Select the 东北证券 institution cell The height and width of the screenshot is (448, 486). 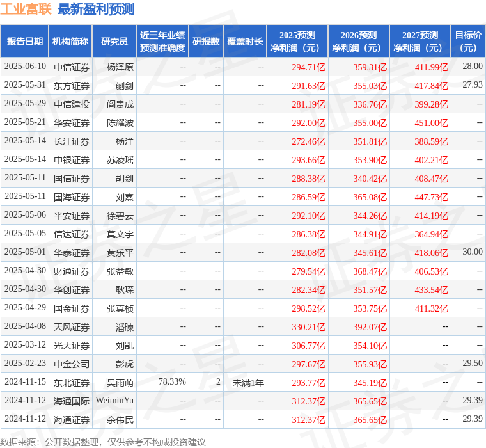71,383
